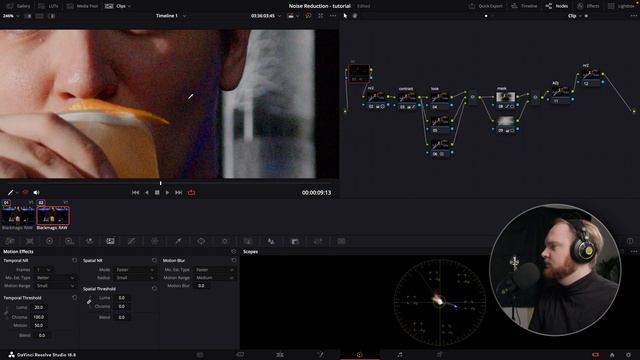Open the project manager home icon
The width and height of the screenshot is (640, 360).
[612, 355]
